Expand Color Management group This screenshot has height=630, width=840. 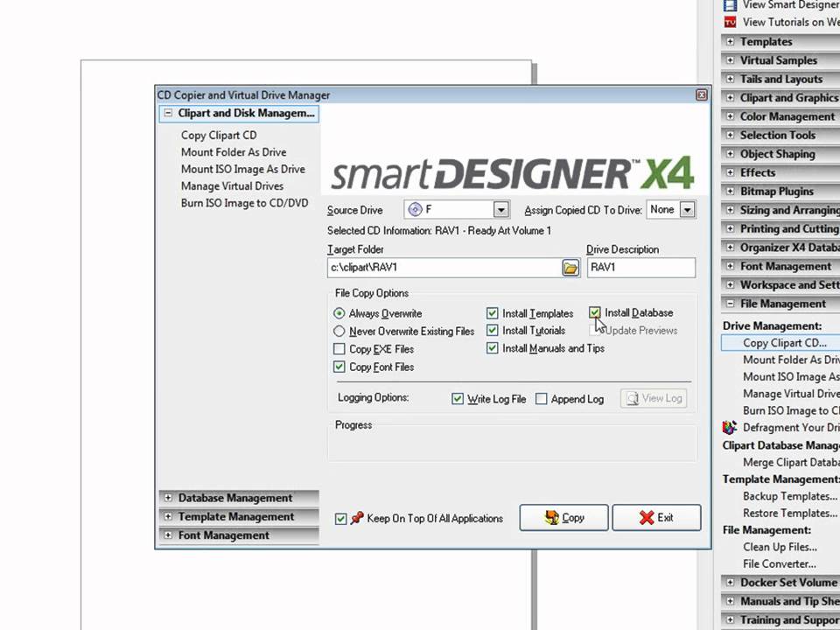point(730,116)
